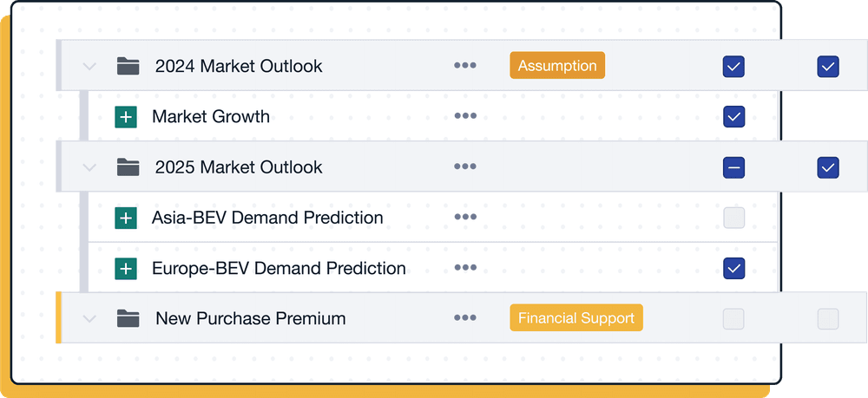868x398 pixels.
Task: Uncheck the Market Growth checkbox
Action: coord(733,116)
